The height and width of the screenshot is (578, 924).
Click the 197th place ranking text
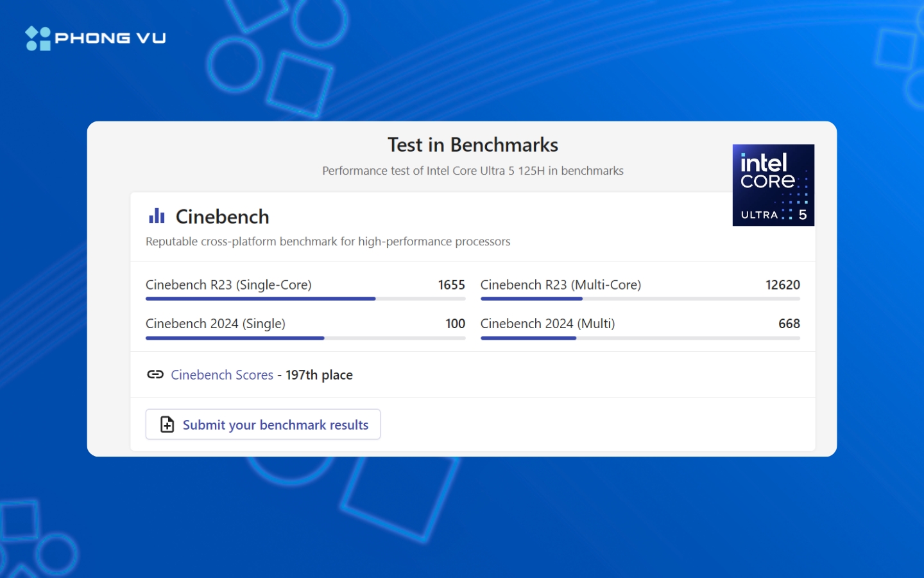pyautogui.click(x=319, y=375)
